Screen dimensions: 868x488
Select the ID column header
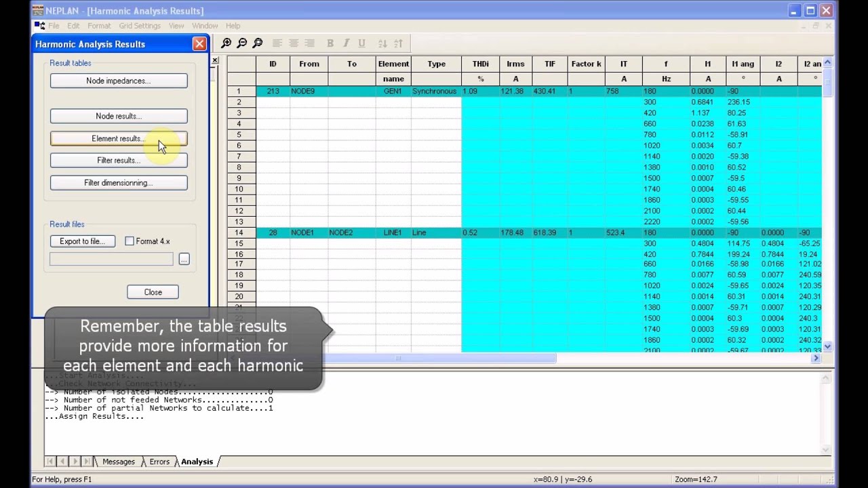[x=273, y=64]
